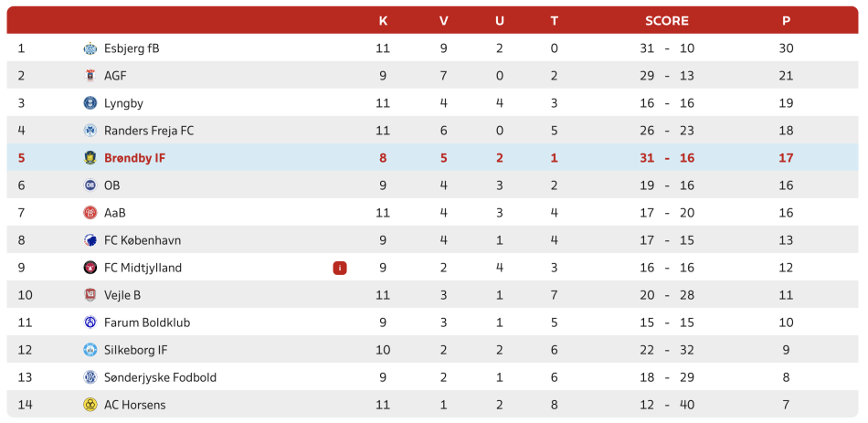Click the Brøndby IF club crest
This screenshot has height=423, width=868.
pos(90,158)
